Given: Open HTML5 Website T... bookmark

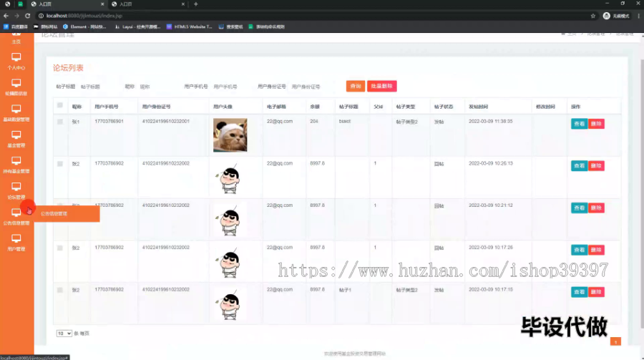Looking at the screenshot, I should coord(189,26).
